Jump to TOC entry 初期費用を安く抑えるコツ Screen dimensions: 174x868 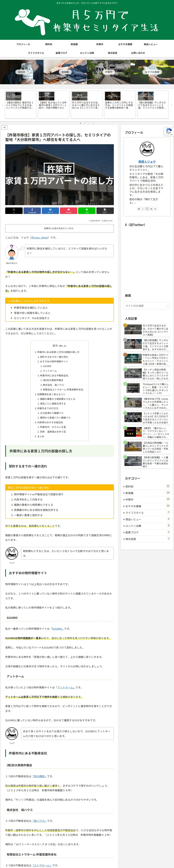point(51,394)
